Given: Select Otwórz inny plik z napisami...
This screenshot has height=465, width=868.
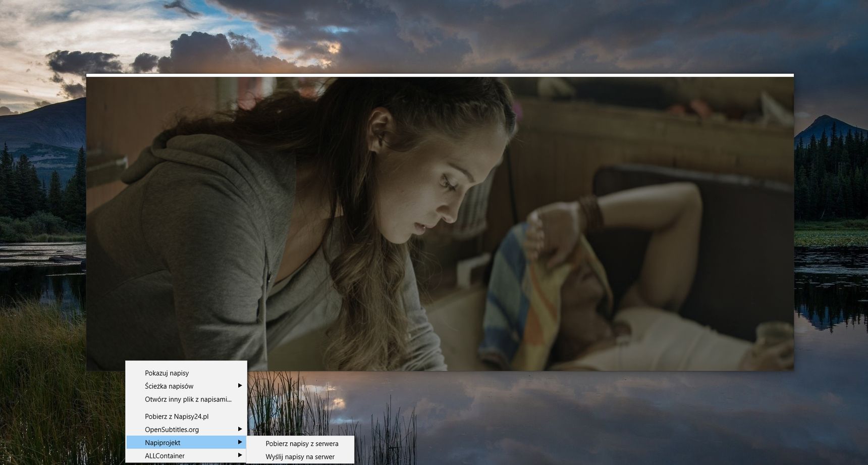Looking at the screenshot, I should pos(186,399).
